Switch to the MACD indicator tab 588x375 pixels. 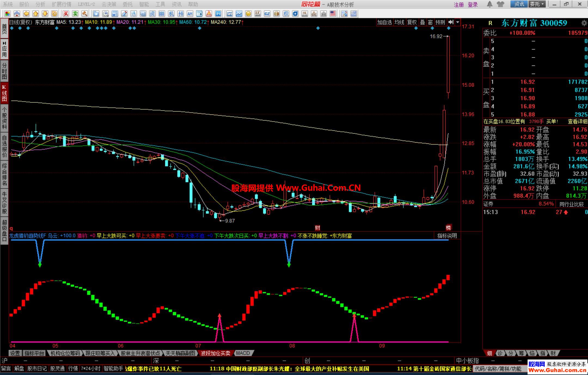[243, 353]
